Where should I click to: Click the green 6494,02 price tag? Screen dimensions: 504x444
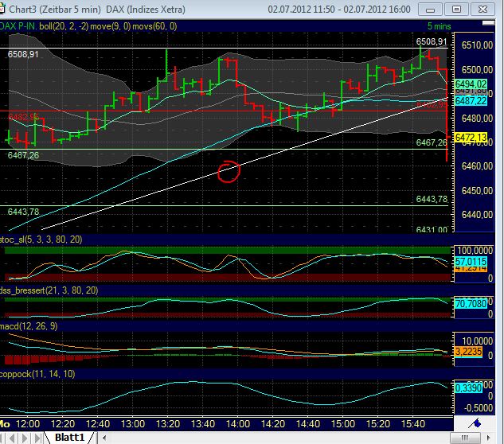[471, 84]
